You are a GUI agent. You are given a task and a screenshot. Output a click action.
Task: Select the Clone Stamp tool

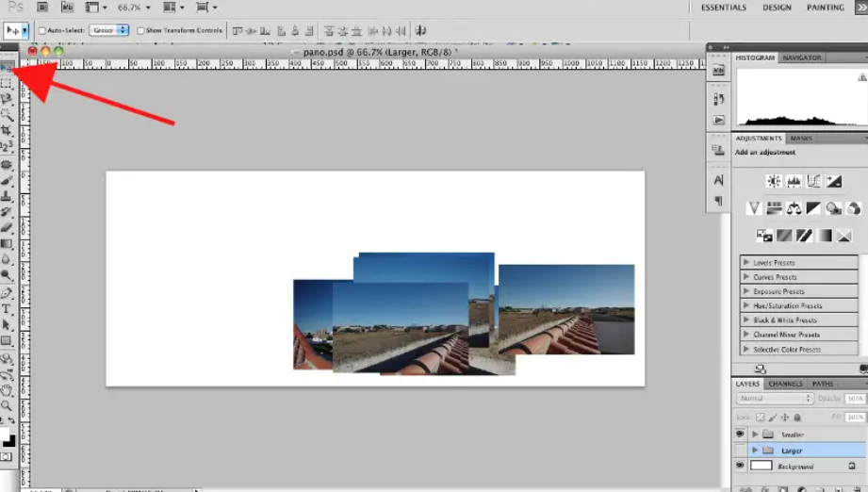pyautogui.click(x=6, y=196)
